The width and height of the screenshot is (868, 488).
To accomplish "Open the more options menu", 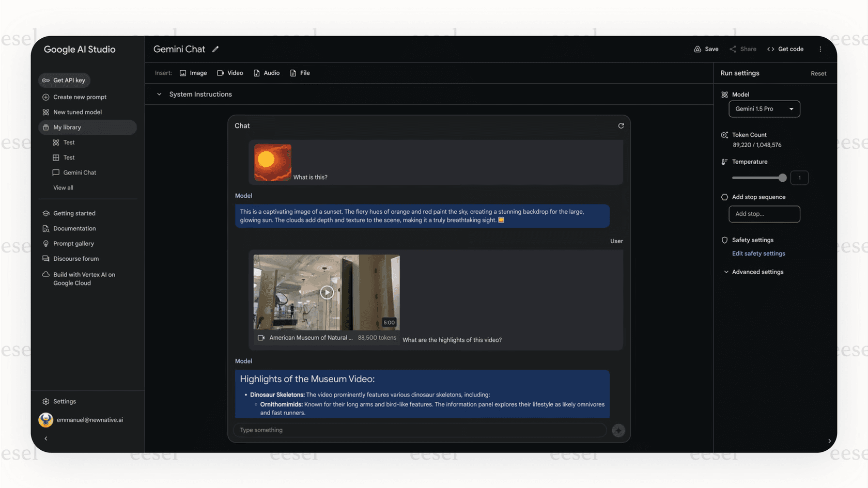I will (x=820, y=49).
